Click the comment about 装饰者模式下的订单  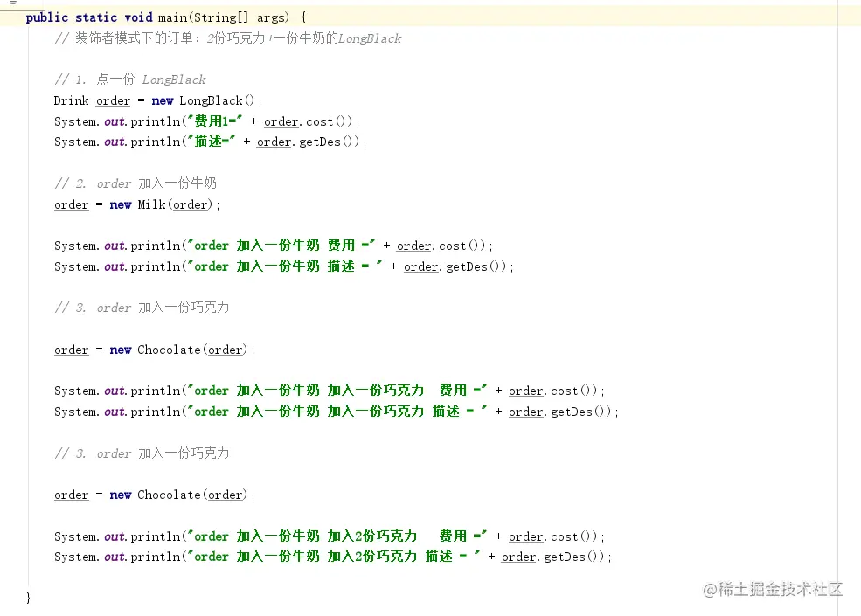pyautogui.click(x=227, y=38)
